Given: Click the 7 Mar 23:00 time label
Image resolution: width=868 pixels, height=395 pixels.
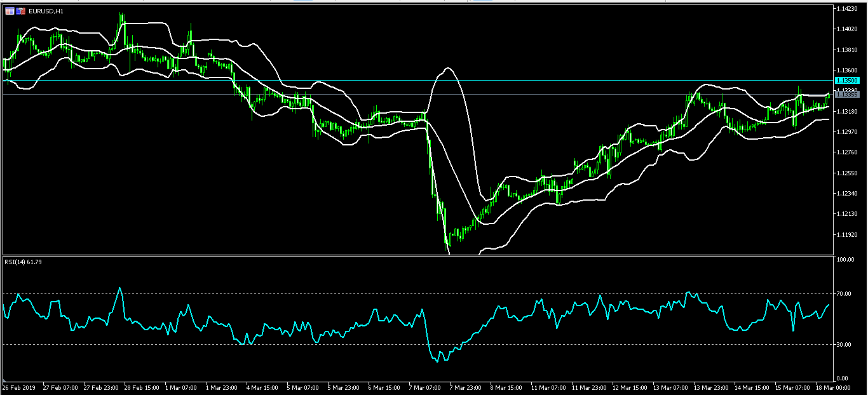Looking at the screenshot, I should point(467,387).
